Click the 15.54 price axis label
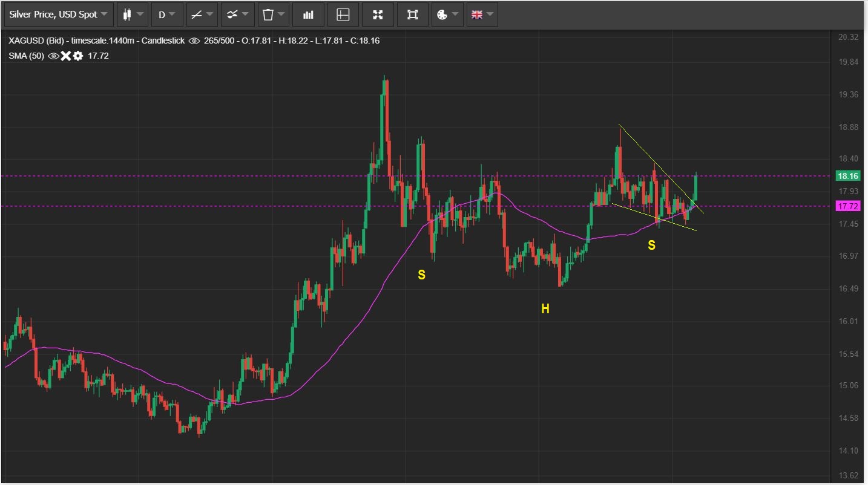The image size is (868, 485). 849,353
